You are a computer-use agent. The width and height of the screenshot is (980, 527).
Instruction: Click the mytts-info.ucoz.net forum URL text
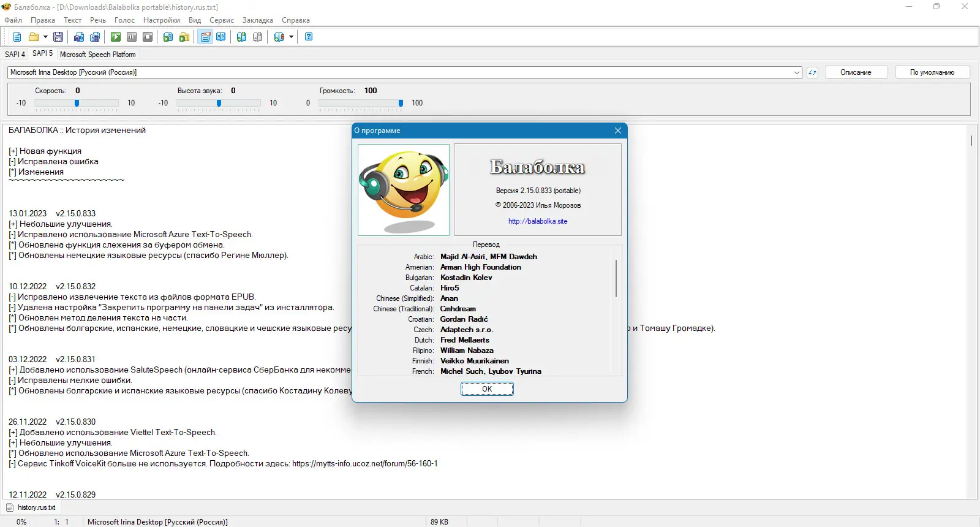(365, 463)
